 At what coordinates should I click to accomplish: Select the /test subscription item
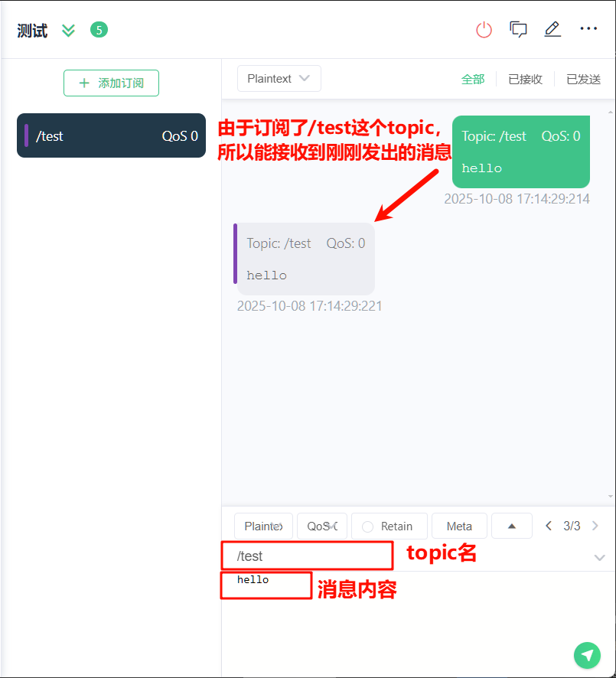point(111,135)
